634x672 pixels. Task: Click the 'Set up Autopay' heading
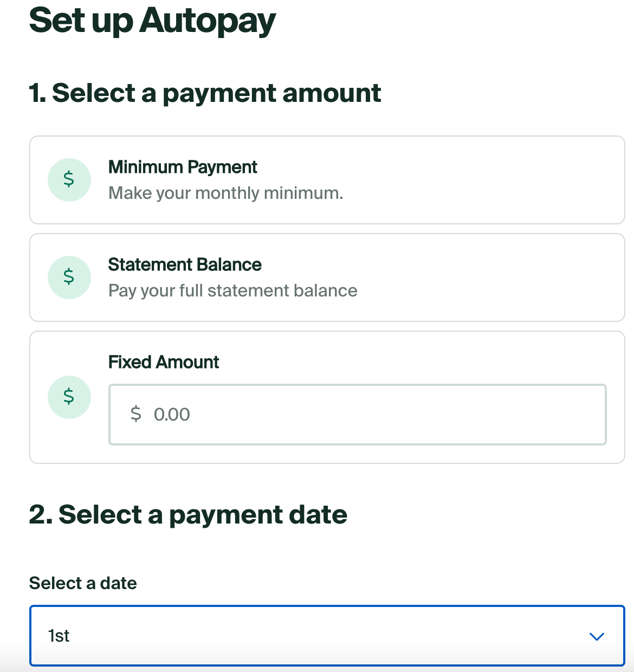coord(152,21)
